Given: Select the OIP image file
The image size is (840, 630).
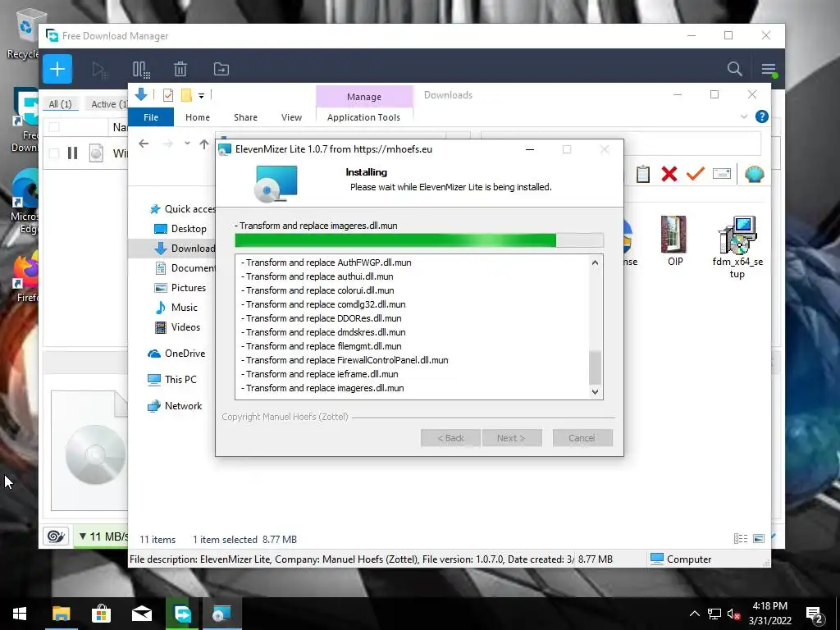Looking at the screenshot, I should pyautogui.click(x=674, y=241).
